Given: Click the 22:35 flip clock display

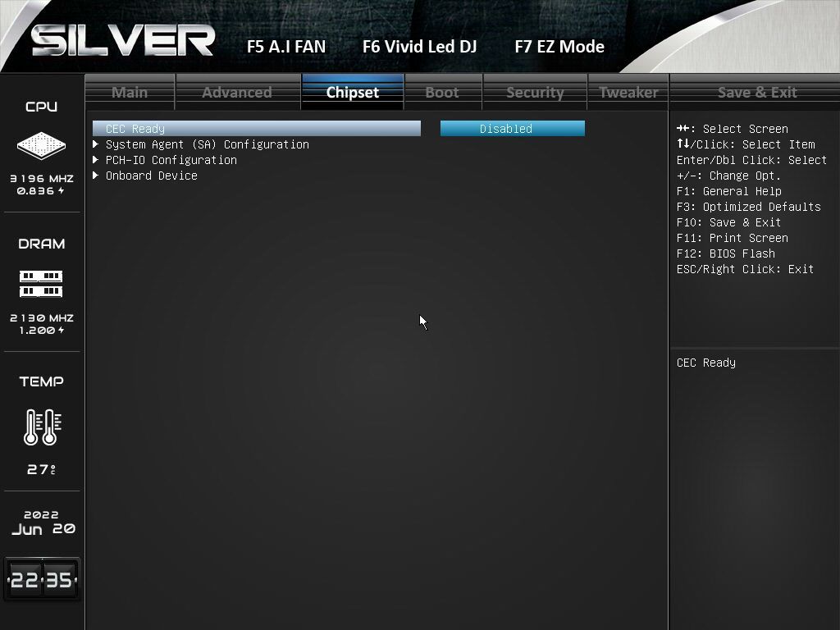Looking at the screenshot, I should [42, 579].
